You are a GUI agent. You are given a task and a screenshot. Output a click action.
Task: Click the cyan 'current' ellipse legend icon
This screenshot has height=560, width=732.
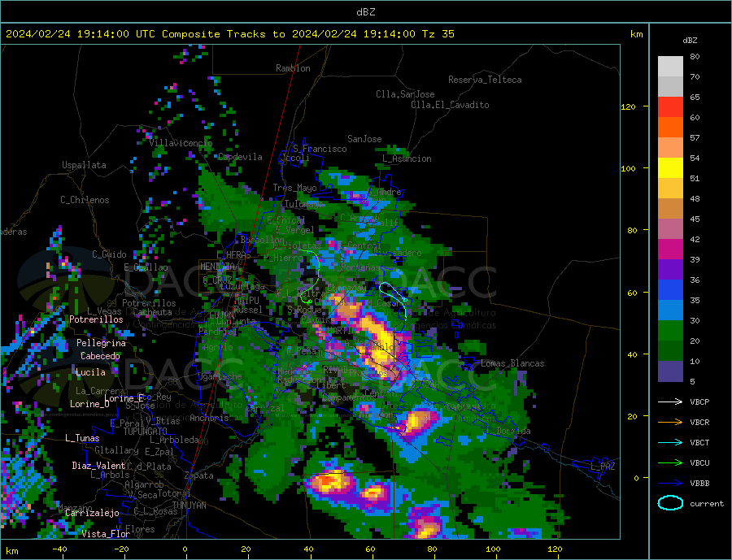click(670, 503)
